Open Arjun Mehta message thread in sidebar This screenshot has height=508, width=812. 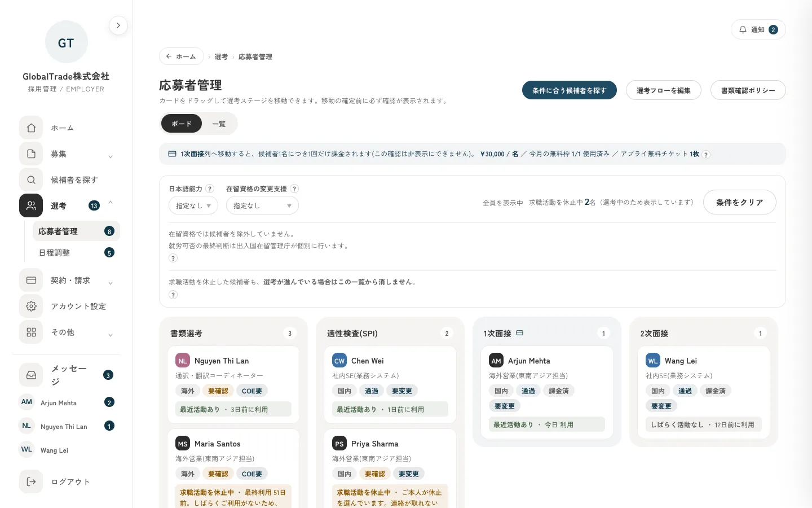coord(67,402)
